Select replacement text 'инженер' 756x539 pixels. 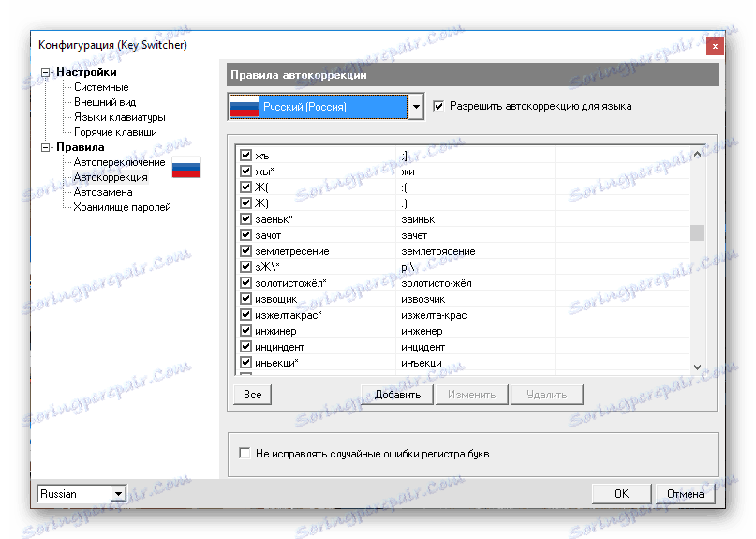(x=422, y=331)
